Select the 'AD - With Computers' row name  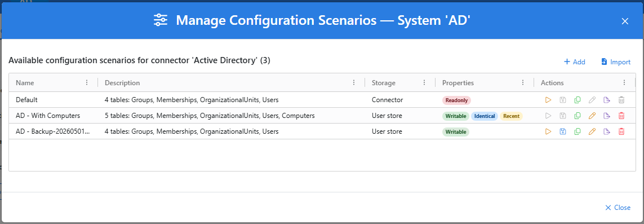[48, 116]
